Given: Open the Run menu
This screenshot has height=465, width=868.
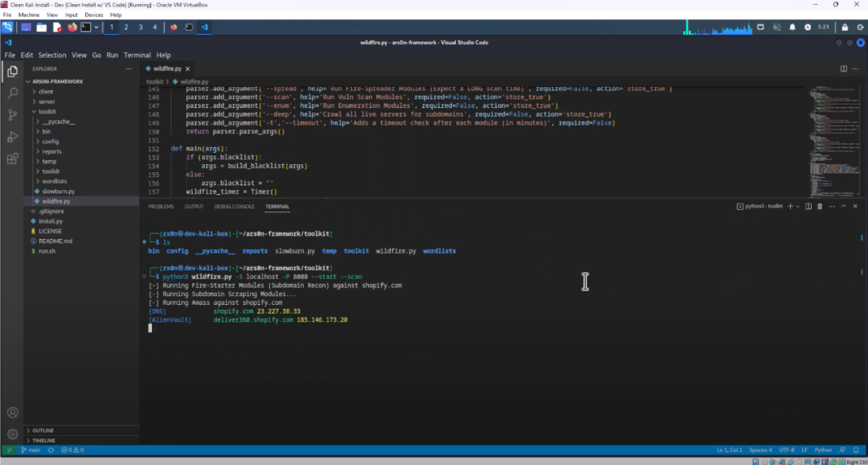Looking at the screenshot, I should 113,55.
